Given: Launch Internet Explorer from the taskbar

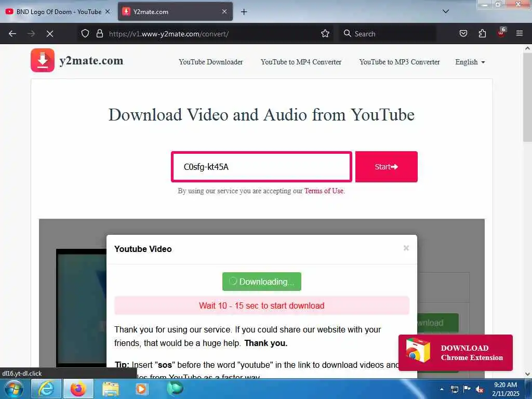Looking at the screenshot, I should [x=46, y=389].
